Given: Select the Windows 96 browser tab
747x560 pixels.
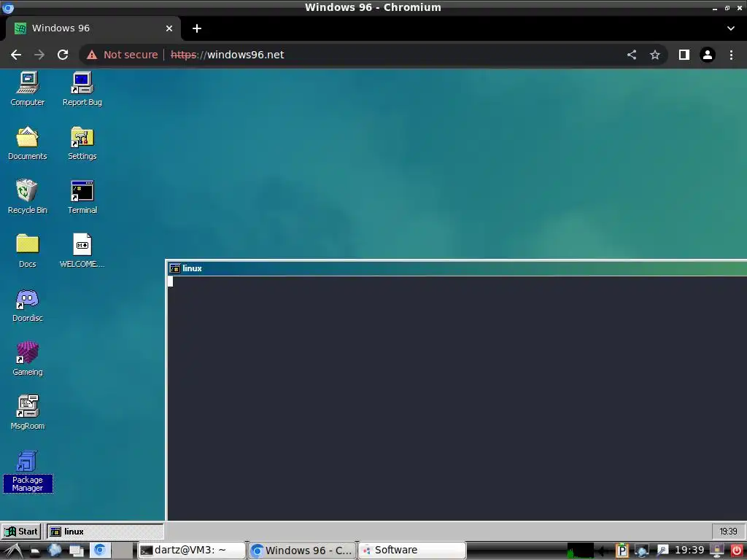Looking at the screenshot, I should click(93, 28).
